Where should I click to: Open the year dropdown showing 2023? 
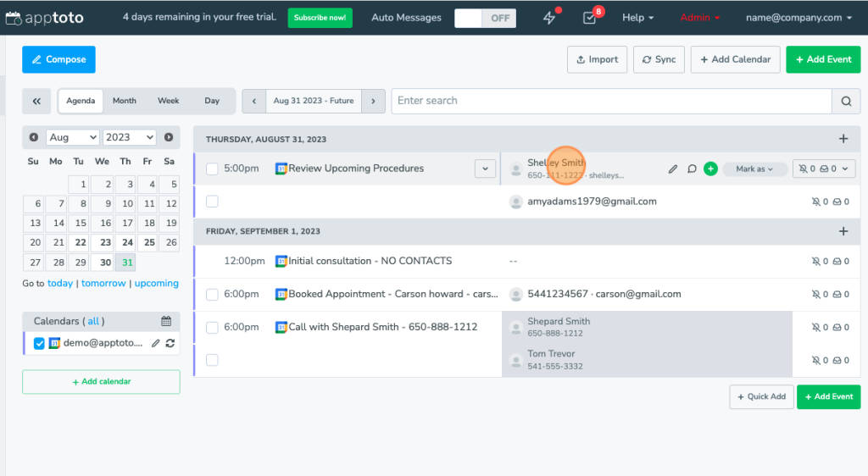click(x=130, y=137)
